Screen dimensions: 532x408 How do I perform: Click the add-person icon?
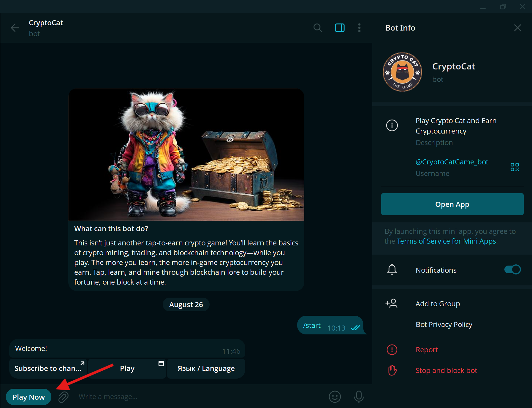[x=391, y=304]
